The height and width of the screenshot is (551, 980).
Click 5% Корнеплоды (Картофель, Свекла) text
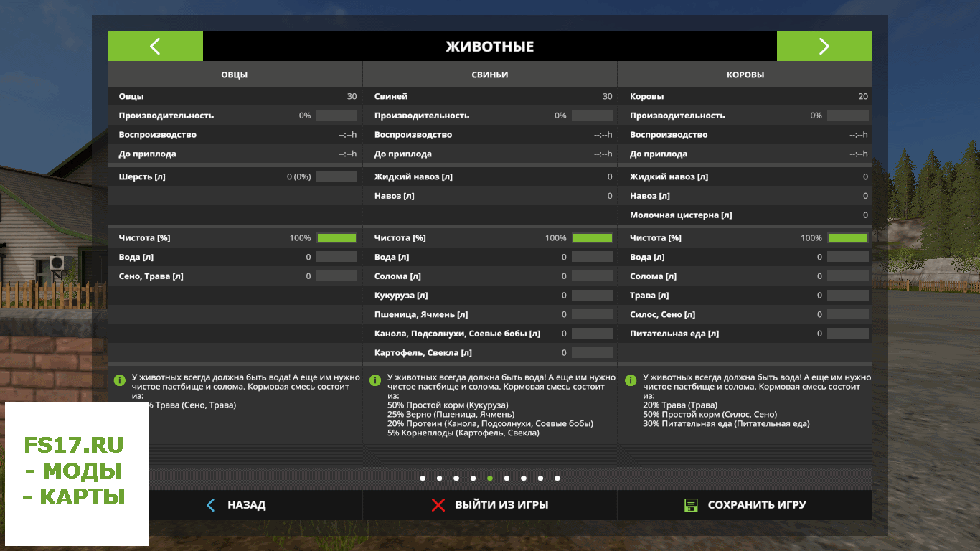tap(463, 433)
